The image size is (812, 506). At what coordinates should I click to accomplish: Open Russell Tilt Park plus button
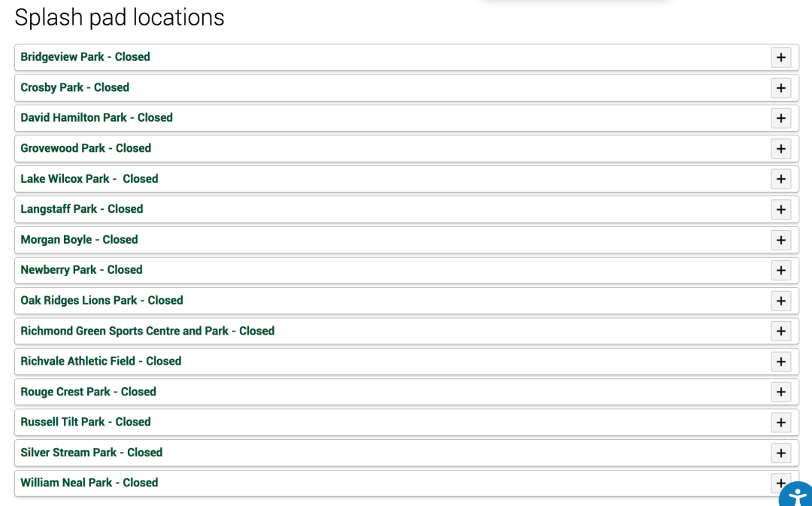pos(781,422)
